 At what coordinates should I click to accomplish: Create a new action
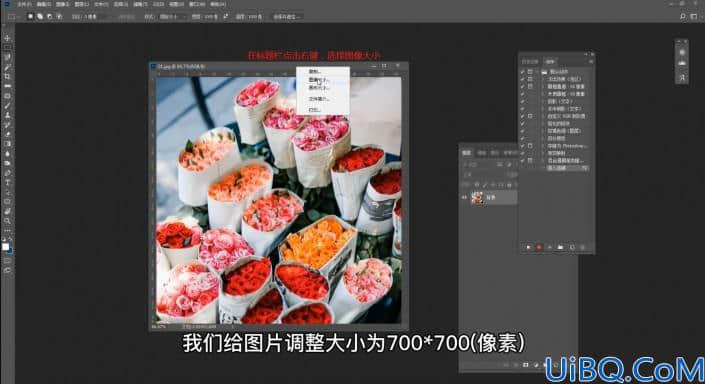pyautogui.click(x=572, y=247)
